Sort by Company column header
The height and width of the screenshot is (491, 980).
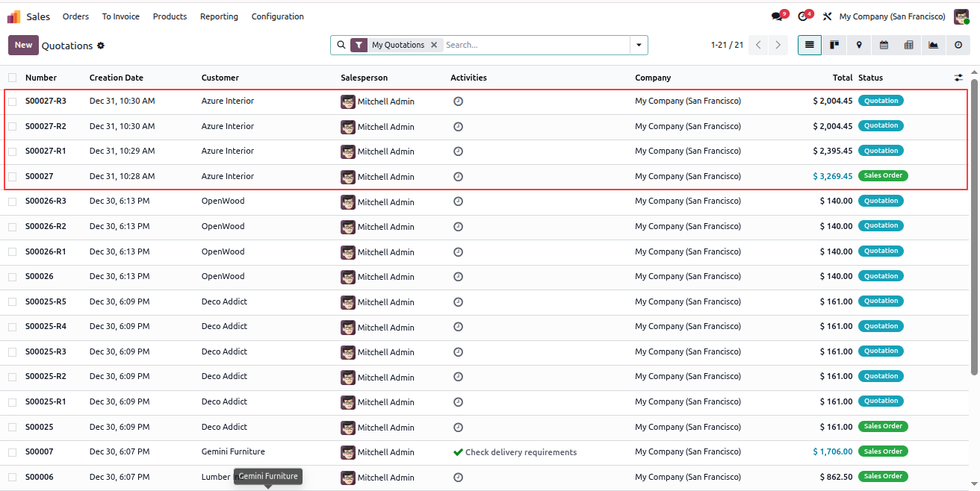pos(653,78)
